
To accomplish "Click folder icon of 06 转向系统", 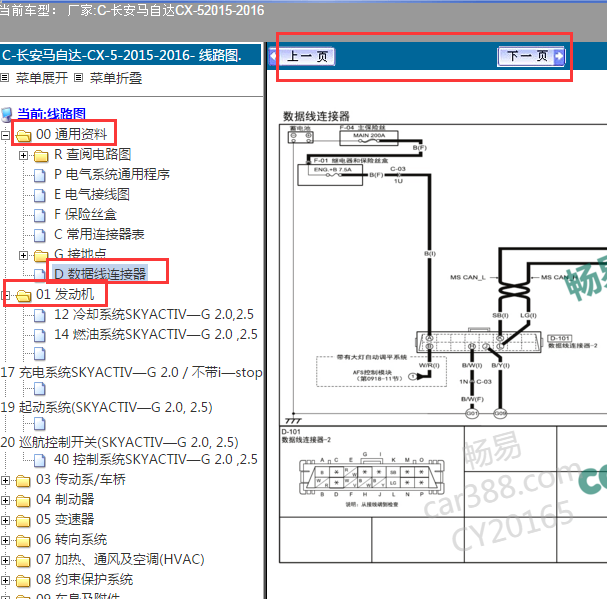I will (x=23, y=541).
